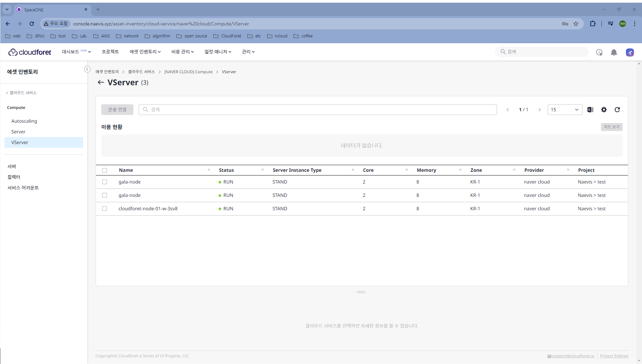Viewport: 642px width, 364px height.
Task: Click the cloudforet logo
Action: click(x=30, y=52)
